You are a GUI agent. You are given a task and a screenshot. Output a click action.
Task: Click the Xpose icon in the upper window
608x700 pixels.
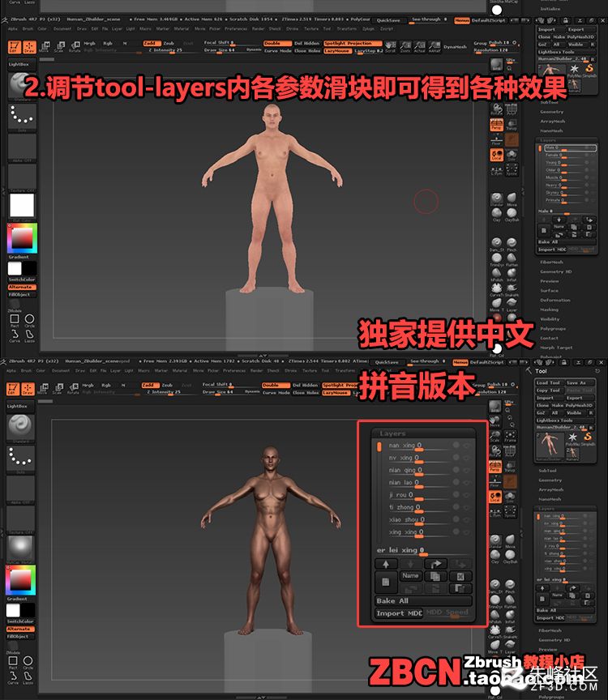[x=512, y=169]
